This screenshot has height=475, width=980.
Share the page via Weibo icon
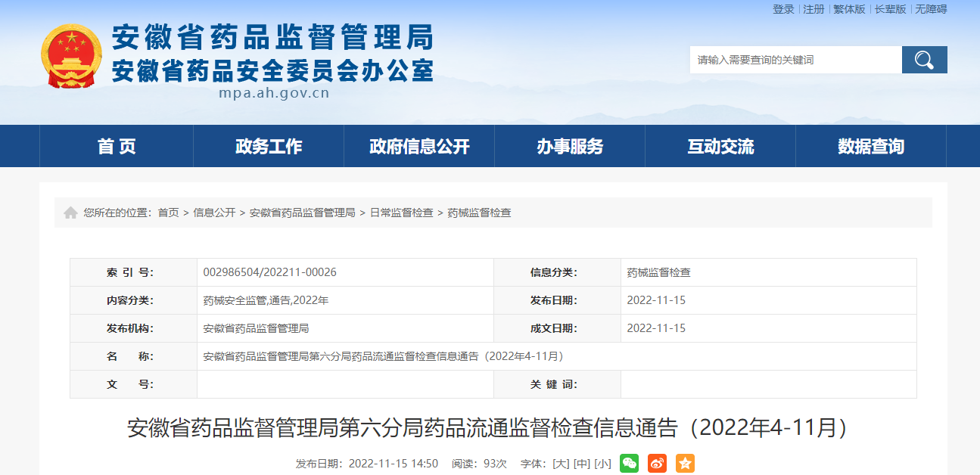[657, 463]
